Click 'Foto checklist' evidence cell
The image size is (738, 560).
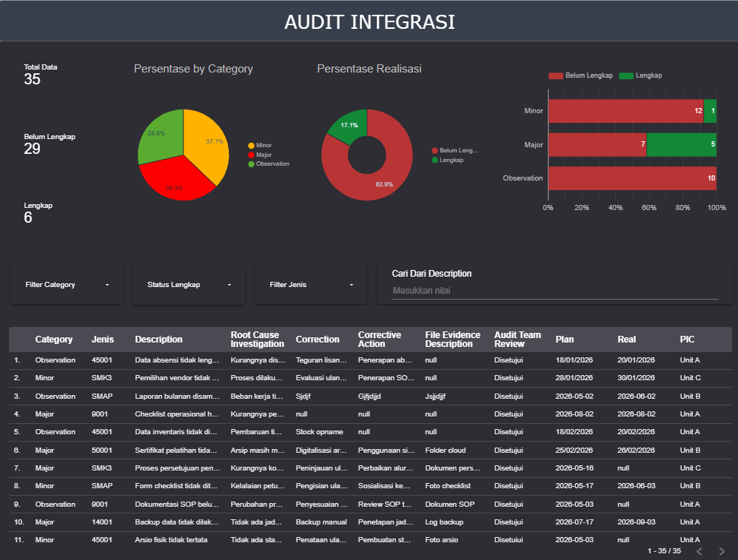click(x=448, y=486)
